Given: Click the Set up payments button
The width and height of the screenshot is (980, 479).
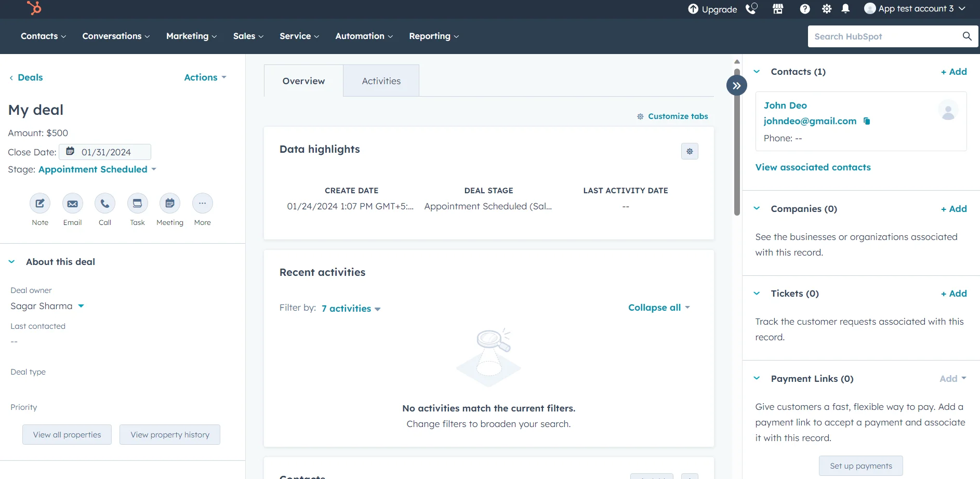Looking at the screenshot, I should coord(860,465).
